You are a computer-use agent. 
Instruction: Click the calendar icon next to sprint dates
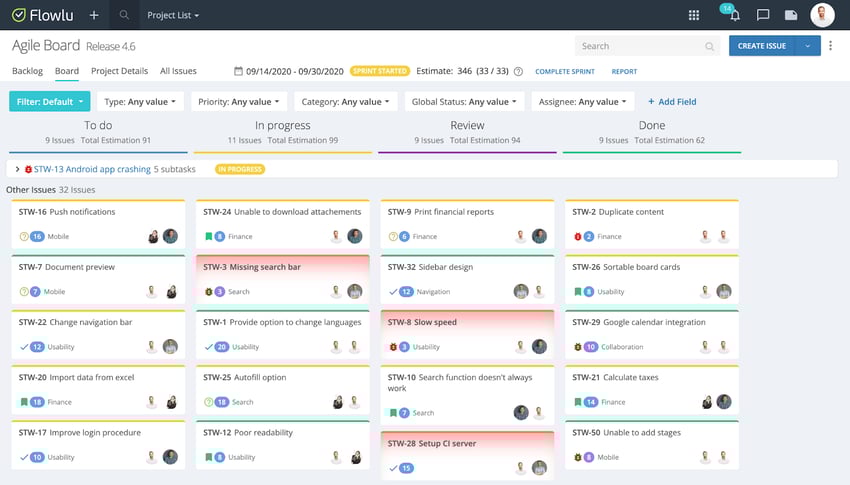click(238, 71)
